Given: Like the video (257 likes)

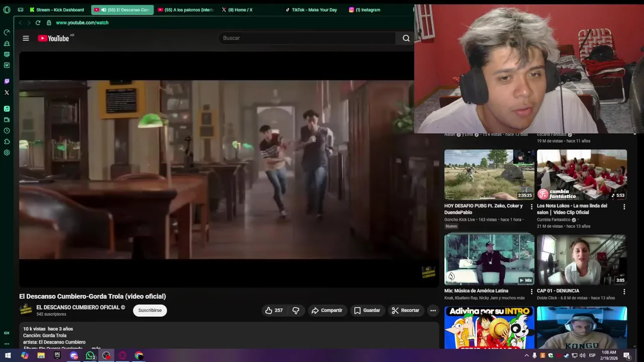Looking at the screenshot, I should [274, 310].
